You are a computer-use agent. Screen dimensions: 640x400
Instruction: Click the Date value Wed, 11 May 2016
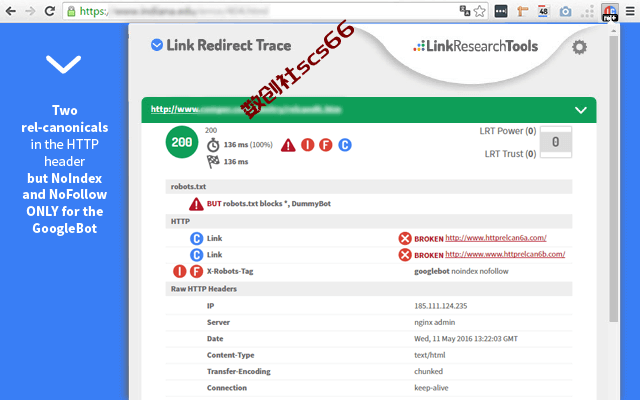point(466,338)
